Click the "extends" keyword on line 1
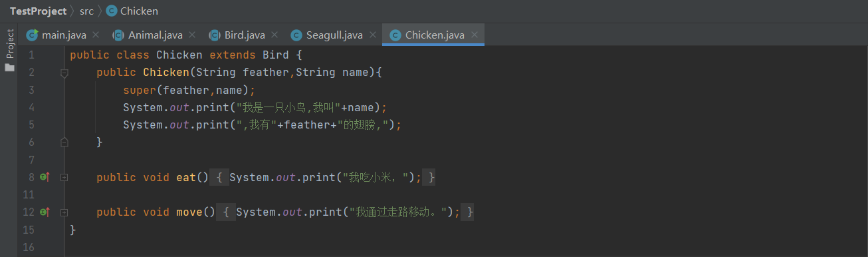The image size is (868, 257). pos(233,55)
